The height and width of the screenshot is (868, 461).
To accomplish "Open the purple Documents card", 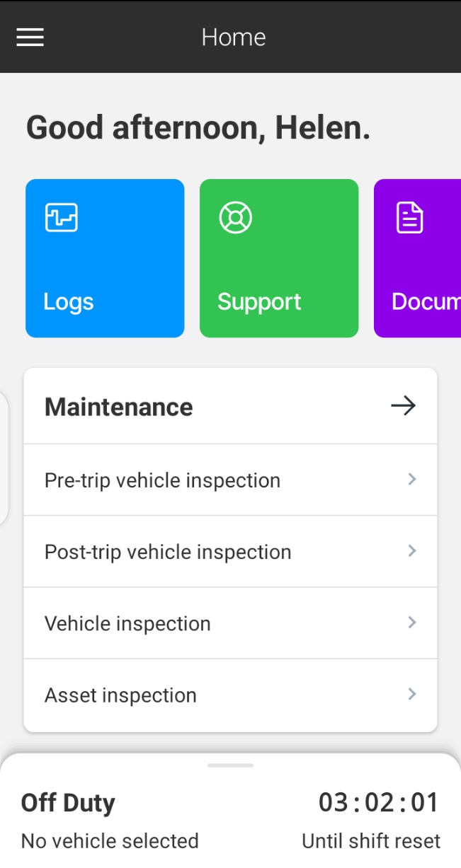I will point(425,258).
